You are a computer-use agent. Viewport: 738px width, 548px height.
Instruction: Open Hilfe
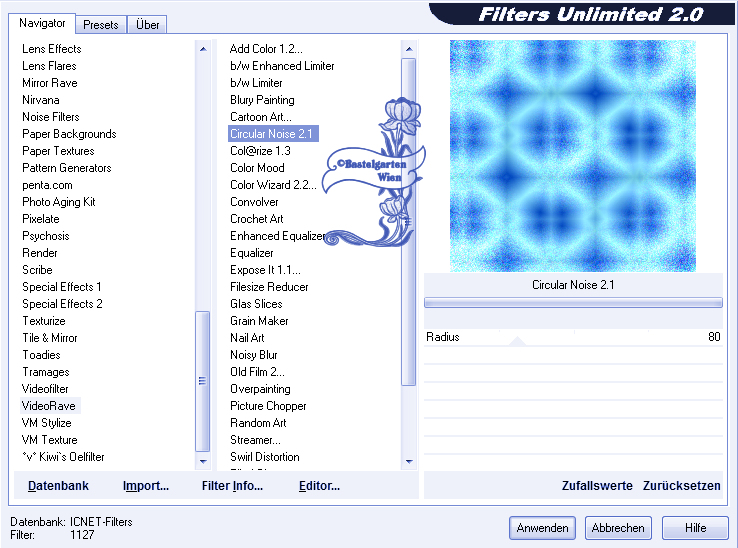pyautogui.click(x=695, y=528)
